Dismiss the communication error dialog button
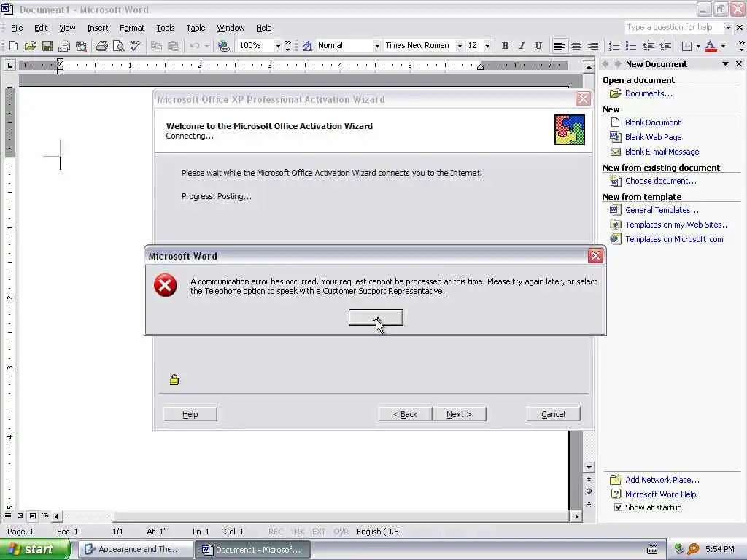747x560 pixels. (376, 318)
